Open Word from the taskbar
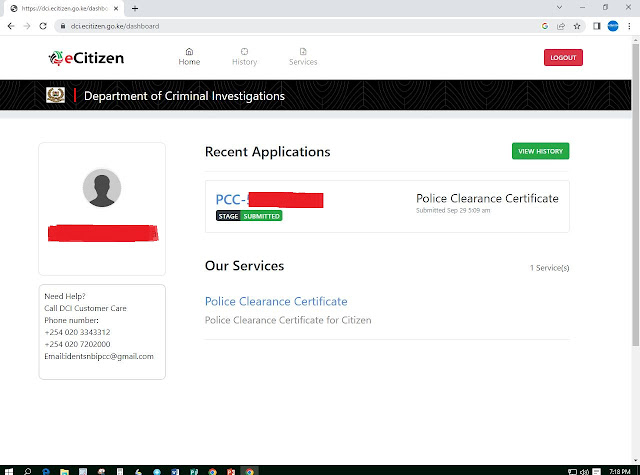This screenshot has height=475, width=640. pos(175,471)
